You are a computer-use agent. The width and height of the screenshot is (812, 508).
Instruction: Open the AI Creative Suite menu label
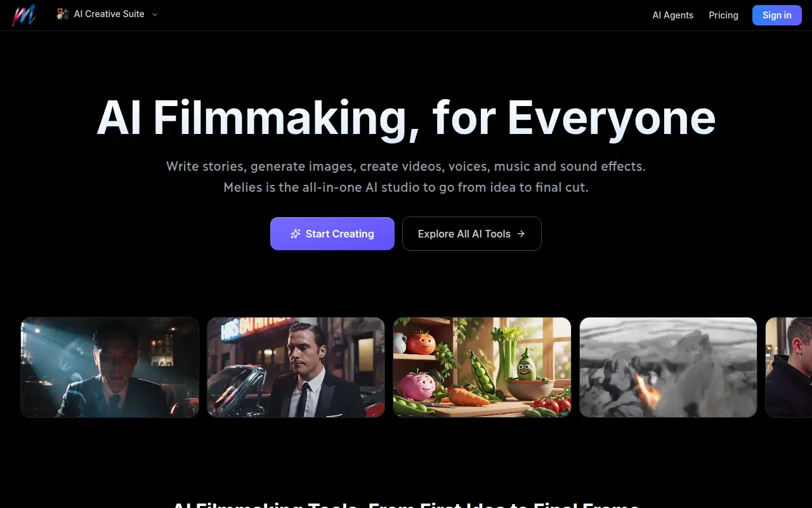pyautogui.click(x=109, y=14)
